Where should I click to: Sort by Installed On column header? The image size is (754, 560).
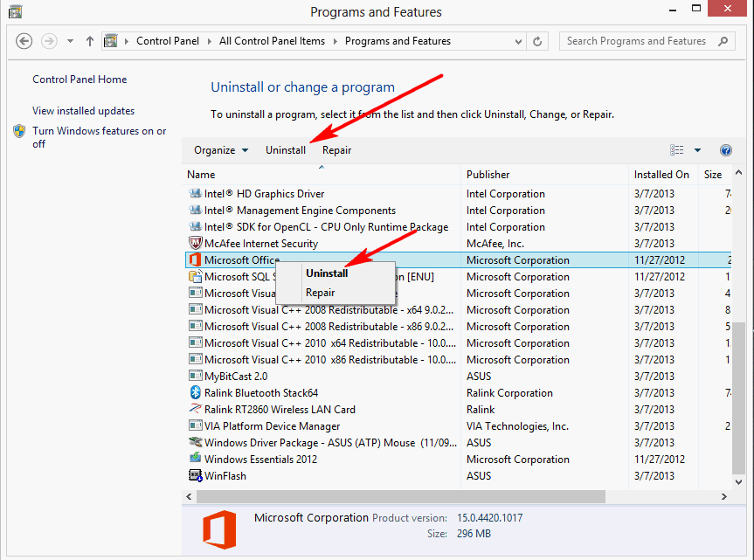coord(663,175)
